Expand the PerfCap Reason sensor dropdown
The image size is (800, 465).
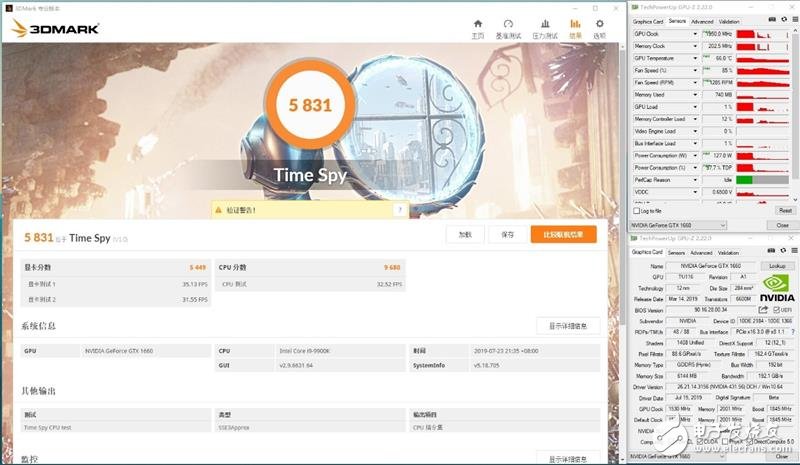pyautogui.click(x=694, y=180)
